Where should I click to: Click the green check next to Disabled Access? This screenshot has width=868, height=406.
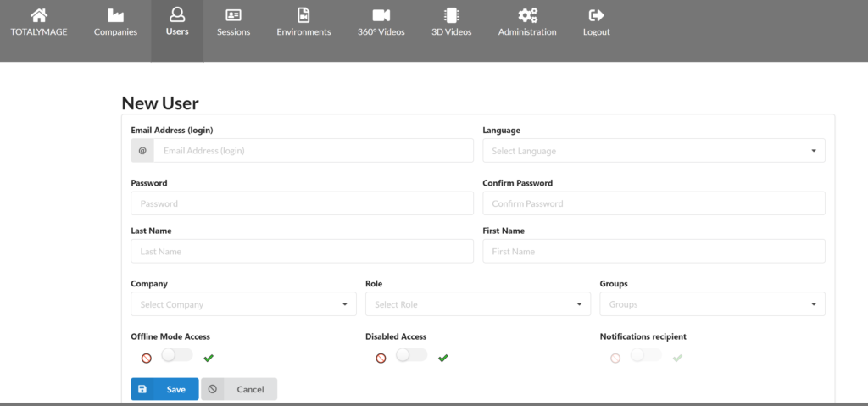(x=442, y=359)
